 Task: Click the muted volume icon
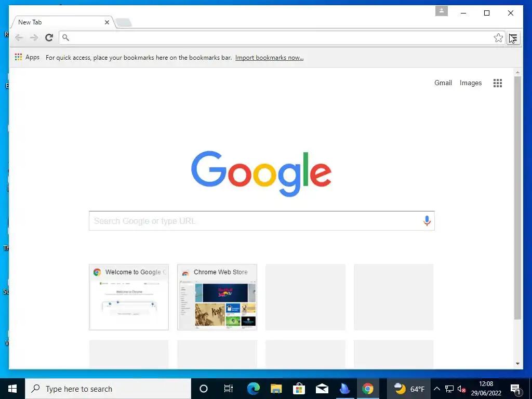click(x=461, y=389)
